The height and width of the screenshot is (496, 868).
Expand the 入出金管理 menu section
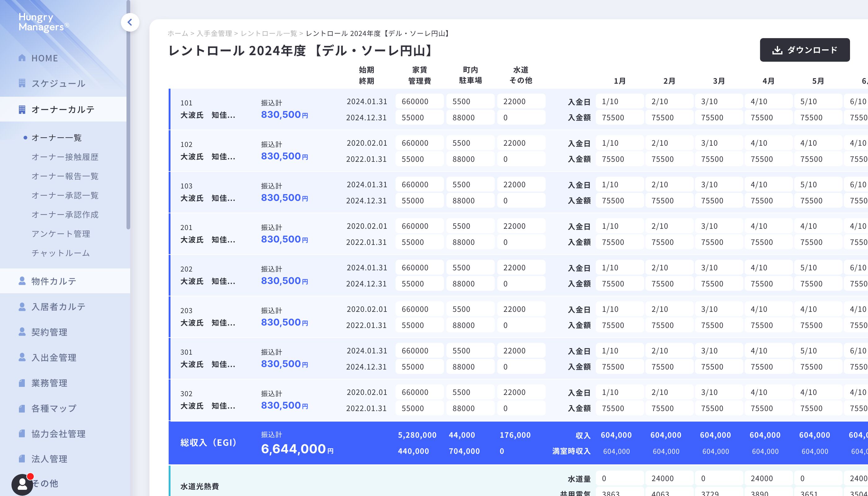point(54,358)
